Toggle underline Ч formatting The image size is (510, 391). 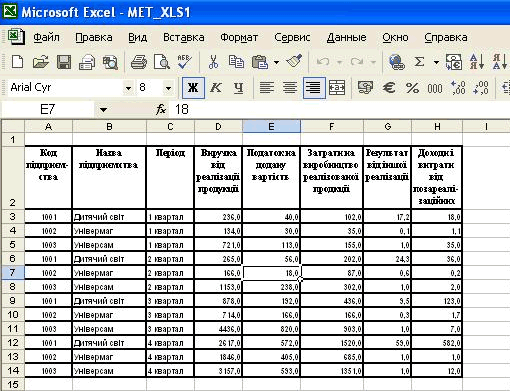pos(238,88)
